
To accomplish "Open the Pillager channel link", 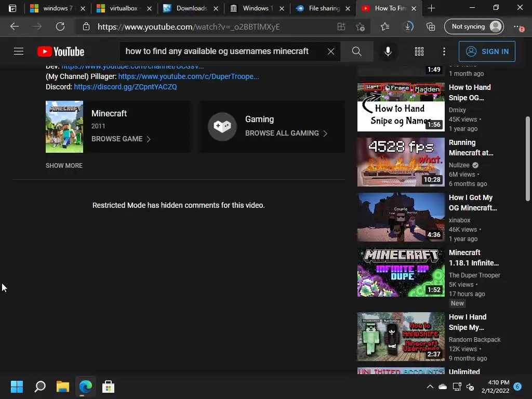I will 188,76.
